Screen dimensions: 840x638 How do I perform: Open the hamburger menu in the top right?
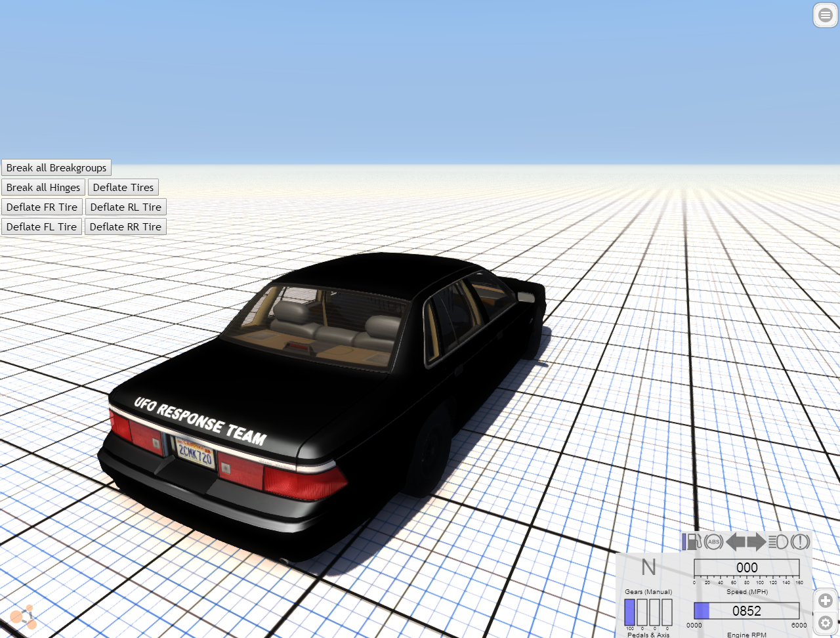click(x=826, y=15)
